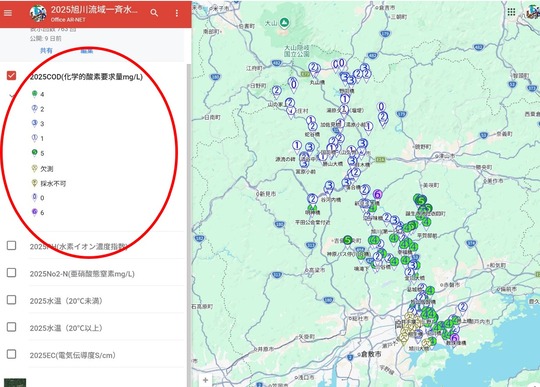Click the 共有 share link
540x387 pixels.
point(46,51)
